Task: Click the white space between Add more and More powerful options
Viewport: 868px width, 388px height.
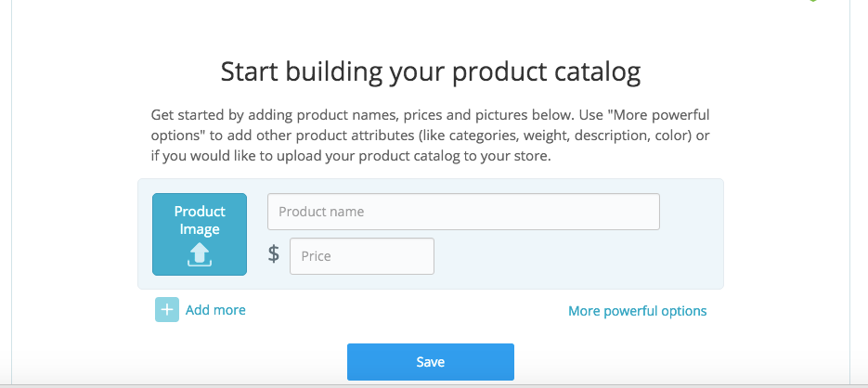Action: click(x=407, y=311)
